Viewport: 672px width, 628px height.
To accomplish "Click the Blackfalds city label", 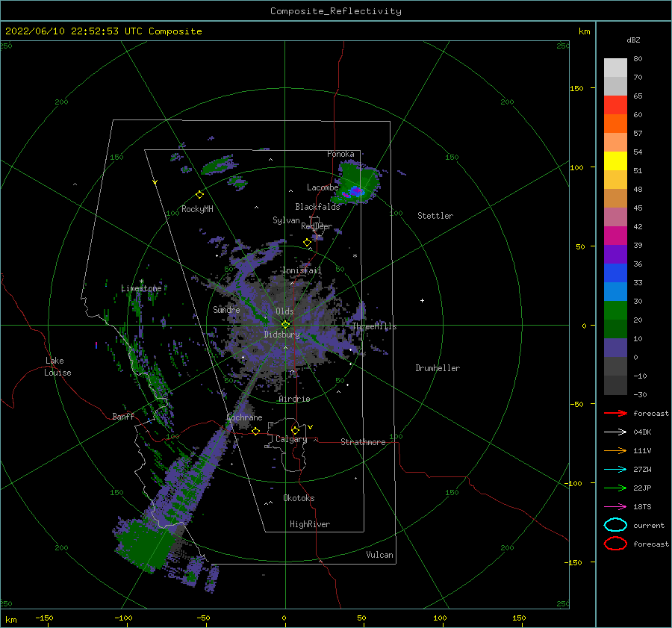I will coord(317,207).
